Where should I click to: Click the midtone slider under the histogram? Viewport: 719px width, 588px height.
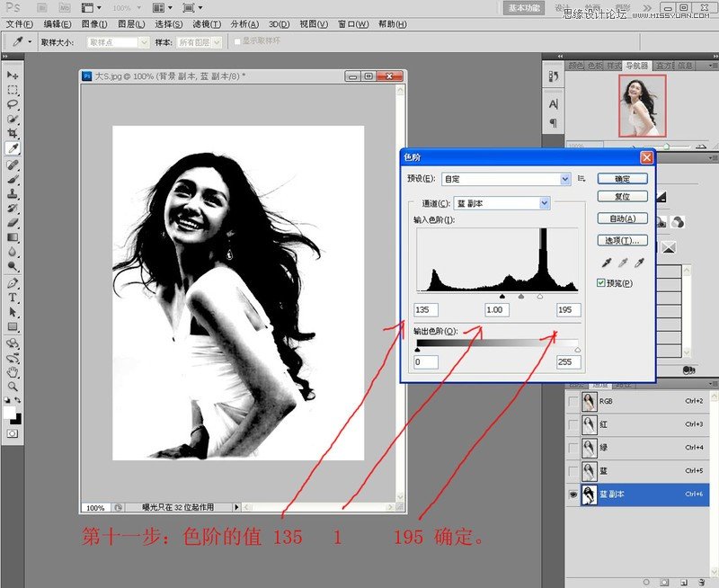[520, 296]
